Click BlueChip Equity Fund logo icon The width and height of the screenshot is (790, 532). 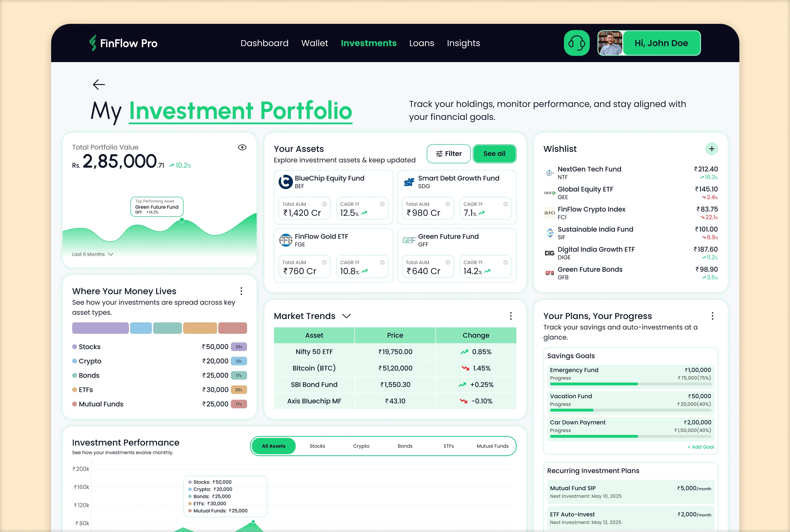[286, 182]
